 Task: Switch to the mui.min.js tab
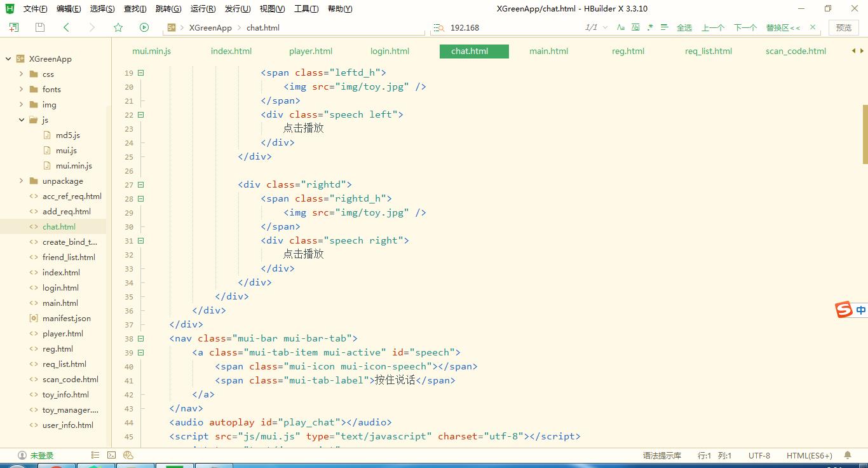pyautogui.click(x=151, y=51)
